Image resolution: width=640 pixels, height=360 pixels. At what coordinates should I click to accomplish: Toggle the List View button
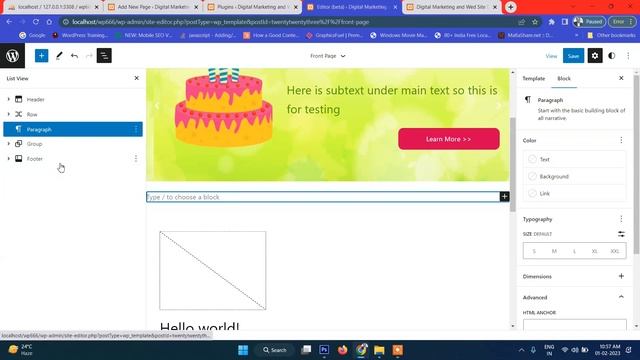pyautogui.click(x=104, y=56)
